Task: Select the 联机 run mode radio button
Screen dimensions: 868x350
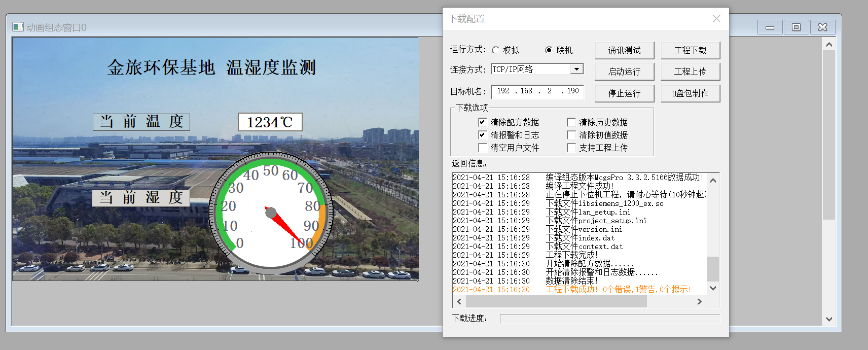Action: click(x=549, y=50)
